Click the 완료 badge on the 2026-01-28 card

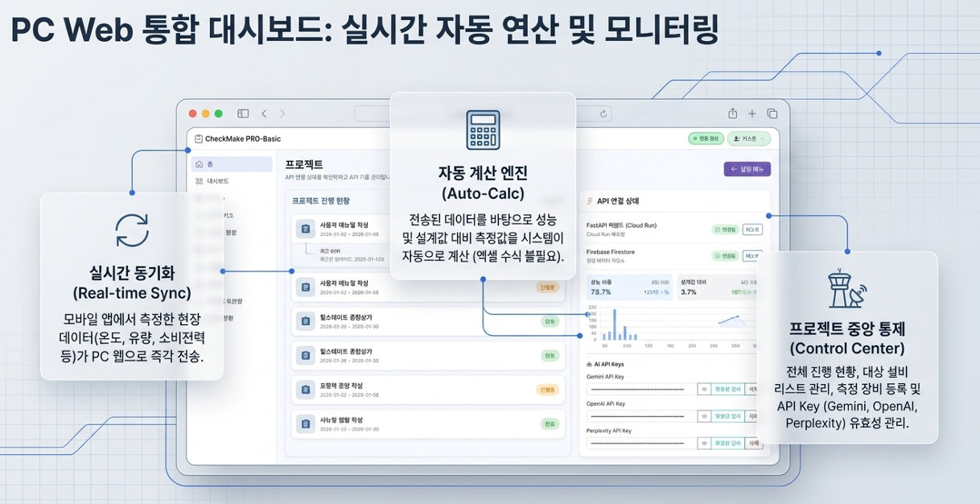point(550,355)
